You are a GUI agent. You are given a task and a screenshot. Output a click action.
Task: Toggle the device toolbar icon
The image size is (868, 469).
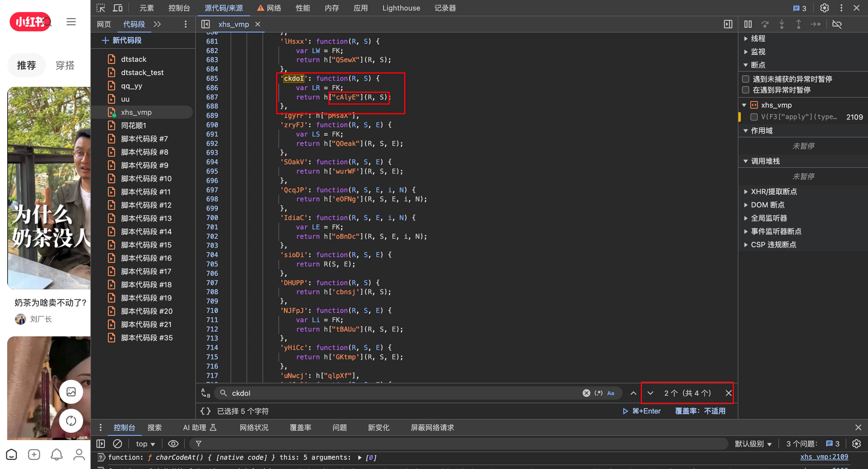pos(118,8)
